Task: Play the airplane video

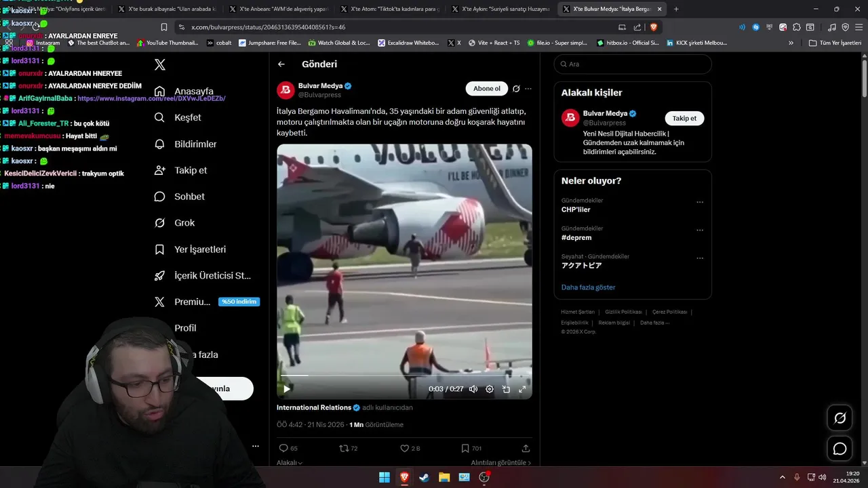Action: 287,389
